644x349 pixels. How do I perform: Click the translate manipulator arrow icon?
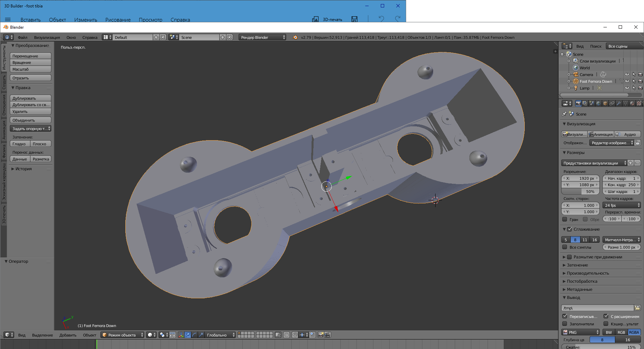(188, 335)
